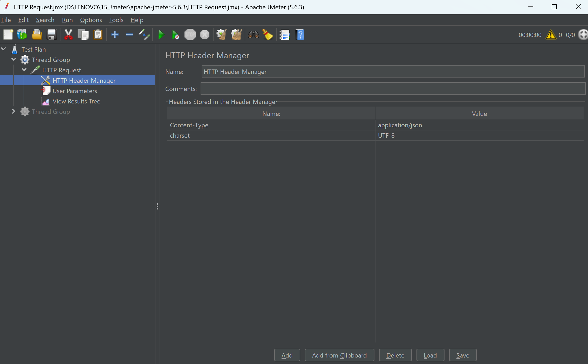Open the Tools menu
The image size is (588, 364).
(x=116, y=20)
